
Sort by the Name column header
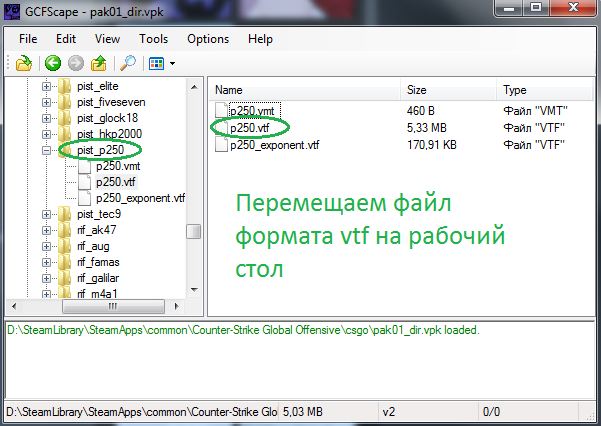(305, 90)
